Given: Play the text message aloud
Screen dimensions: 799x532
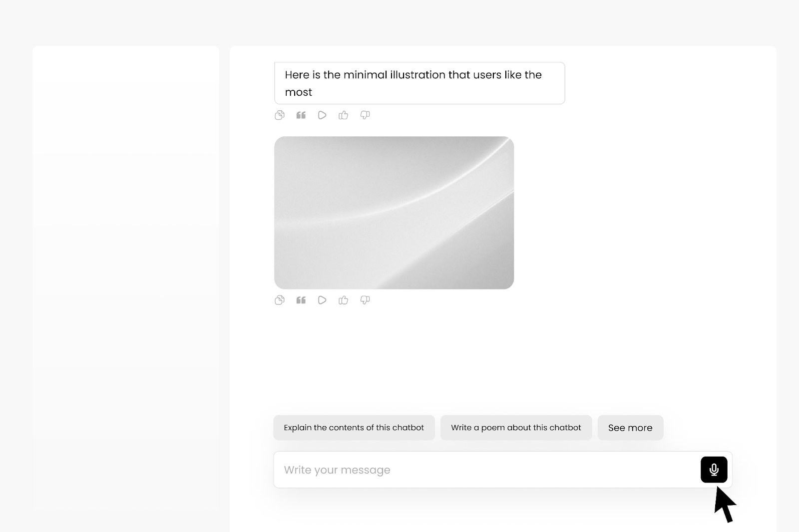Looking at the screenshot, I should coord(322,115).
